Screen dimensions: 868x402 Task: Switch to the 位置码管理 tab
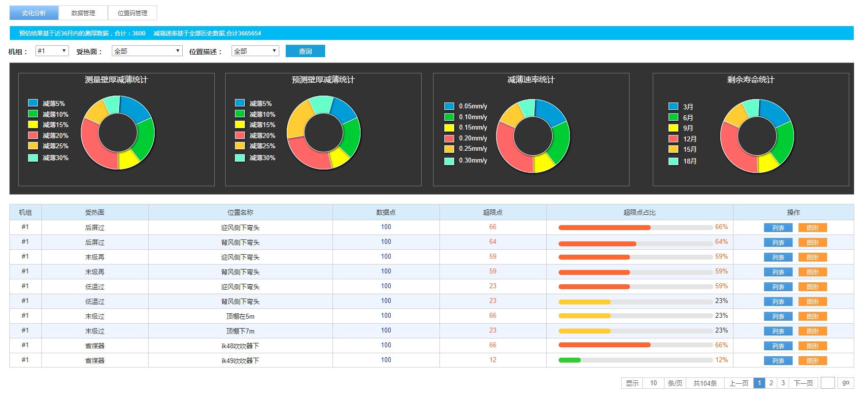[x=133, y=13]
